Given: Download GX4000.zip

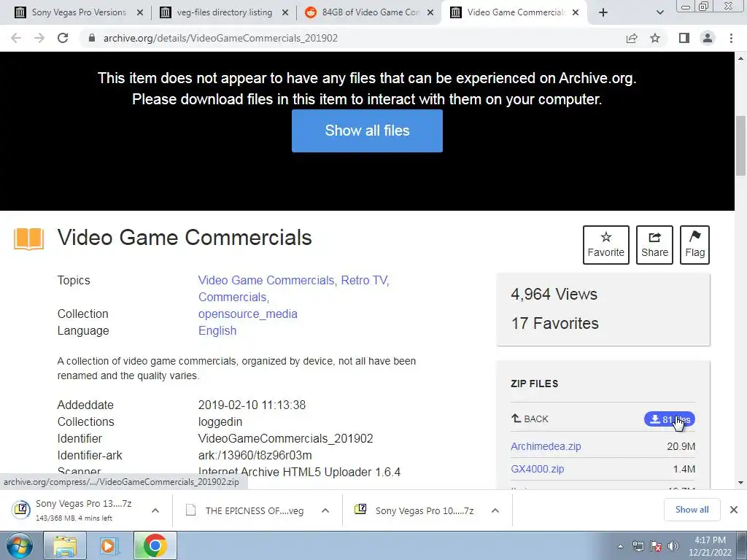Looking at the screenshot, I should click(537, 469).
